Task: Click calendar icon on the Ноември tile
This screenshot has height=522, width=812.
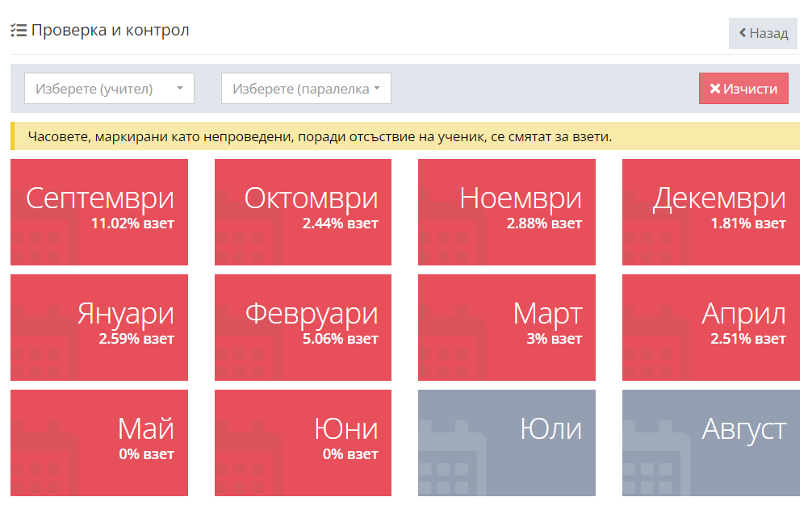Action: tap(452, 234)
